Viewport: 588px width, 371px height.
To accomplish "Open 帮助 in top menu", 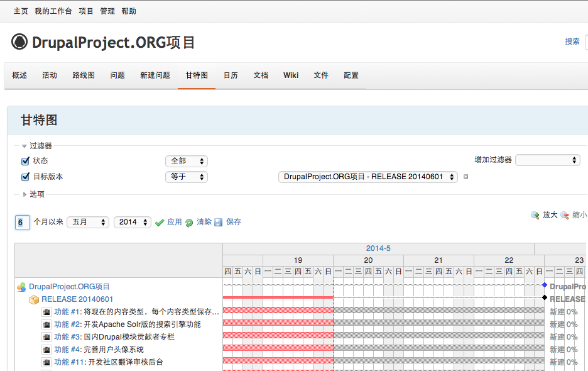I will [129, 11].
